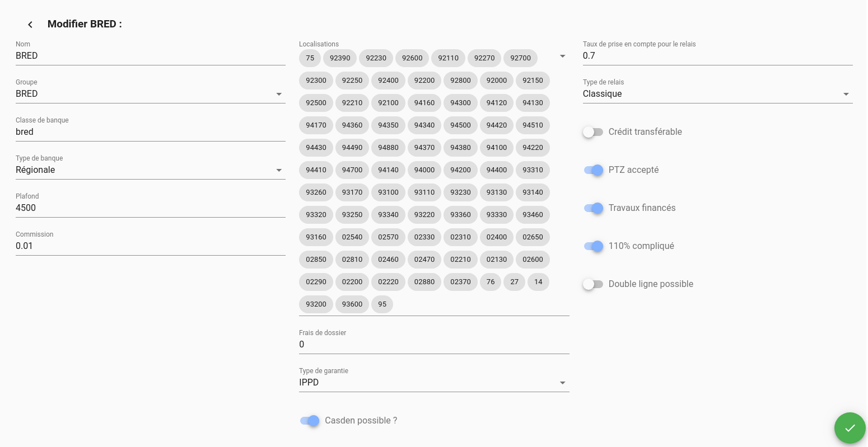The width and height of the screenshot is (868, 447).
Task: Toggle the Casden possible ? switch
Action: pos(309,421)
